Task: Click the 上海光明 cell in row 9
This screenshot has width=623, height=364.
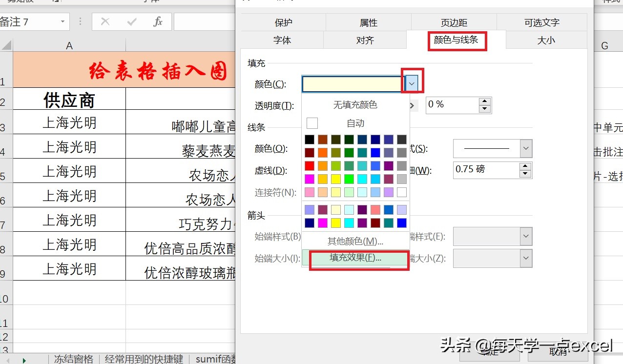Action: tap(69, 268)
